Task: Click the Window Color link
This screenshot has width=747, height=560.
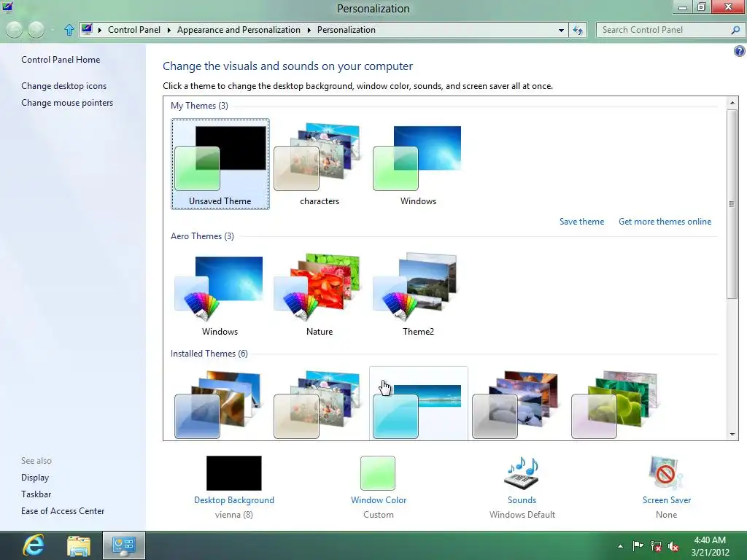Action: click(379, 500)
